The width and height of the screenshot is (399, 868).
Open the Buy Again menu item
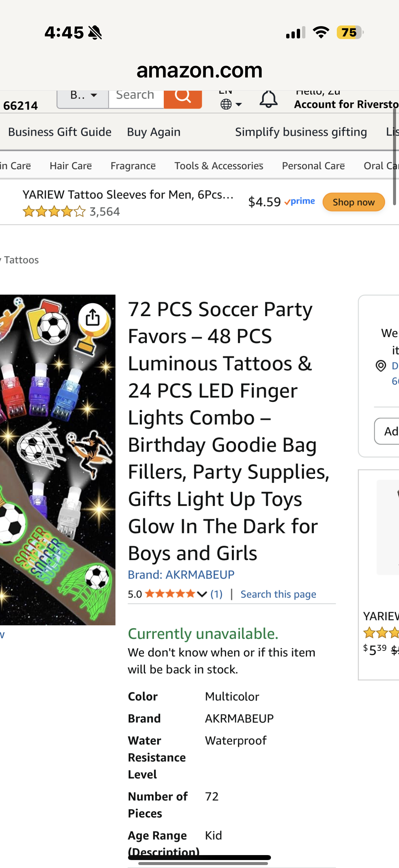click(153, 132)
